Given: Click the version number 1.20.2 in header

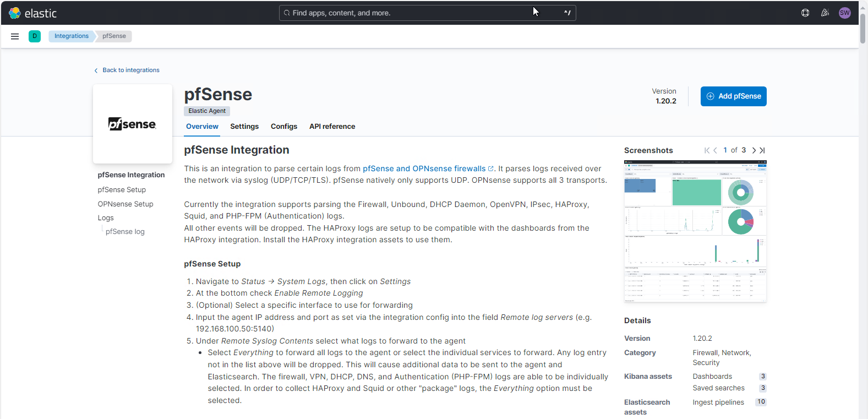Looking at the screenshot, I should [666, 101].
